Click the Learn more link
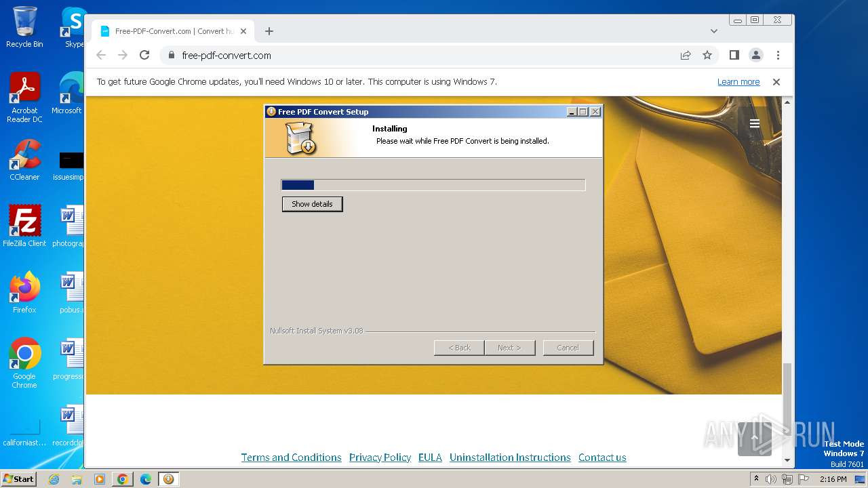 [x=738, y=82]
